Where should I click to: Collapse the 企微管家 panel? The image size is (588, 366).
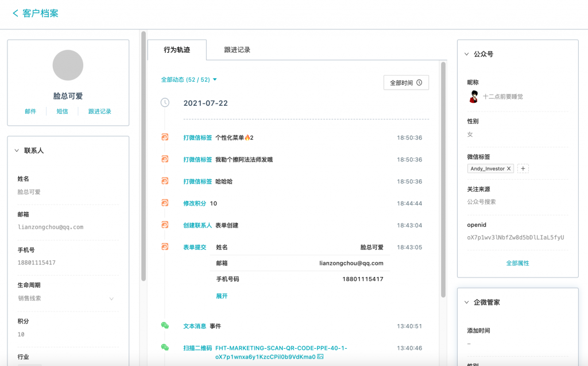tap(466, 302)
